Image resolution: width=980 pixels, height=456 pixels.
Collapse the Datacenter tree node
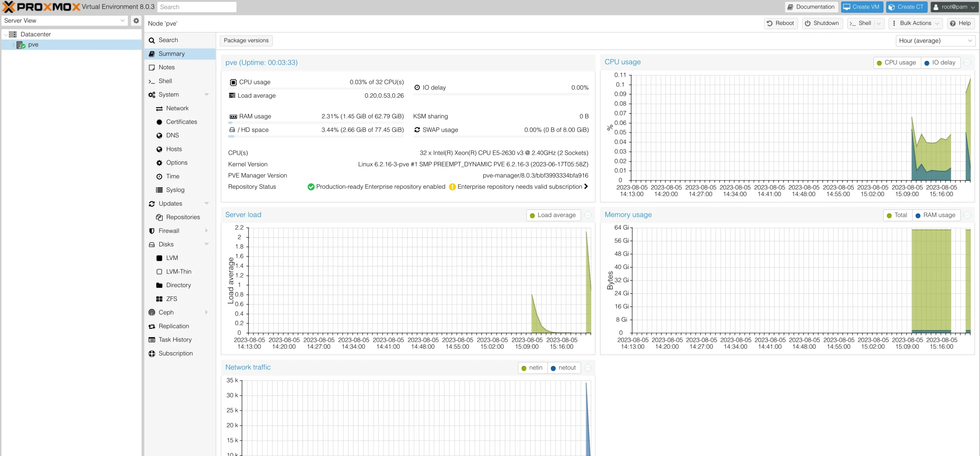tap(5, 34)
